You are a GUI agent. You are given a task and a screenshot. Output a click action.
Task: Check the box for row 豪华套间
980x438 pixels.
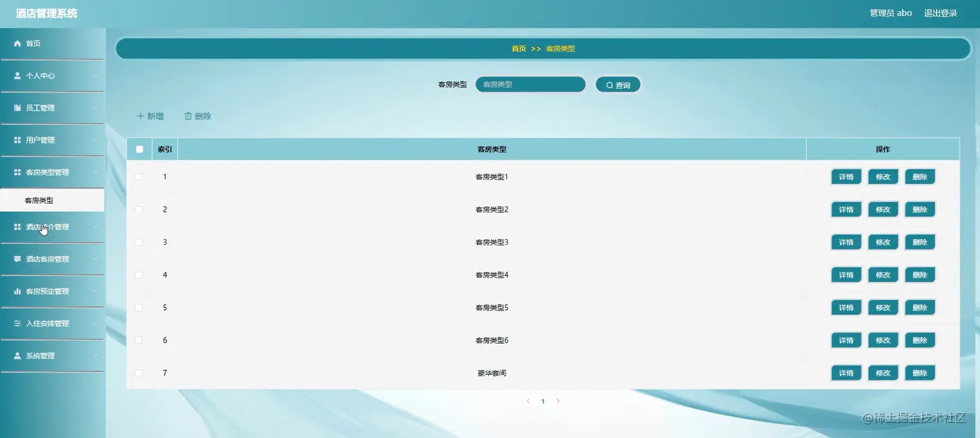[x=139, y=373]
